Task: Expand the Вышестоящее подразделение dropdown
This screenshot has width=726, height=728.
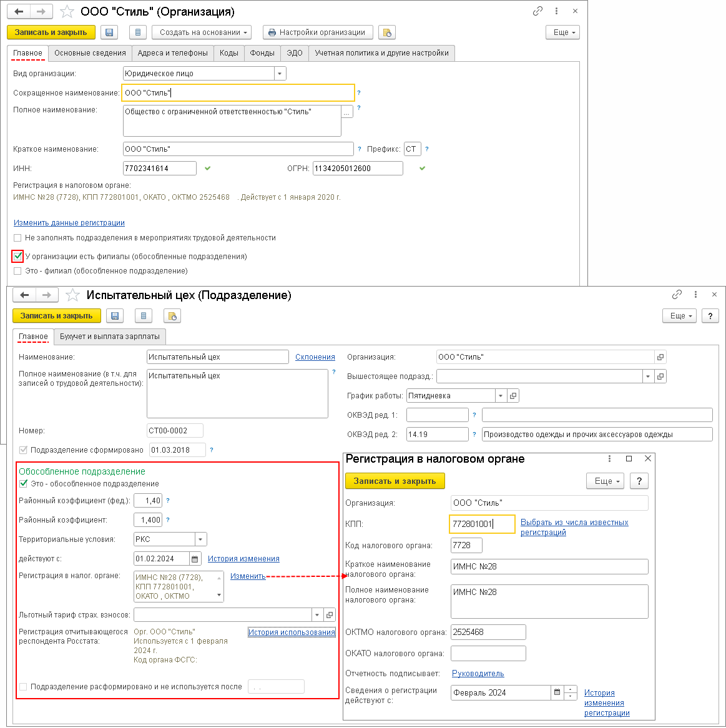Action: 648,376
